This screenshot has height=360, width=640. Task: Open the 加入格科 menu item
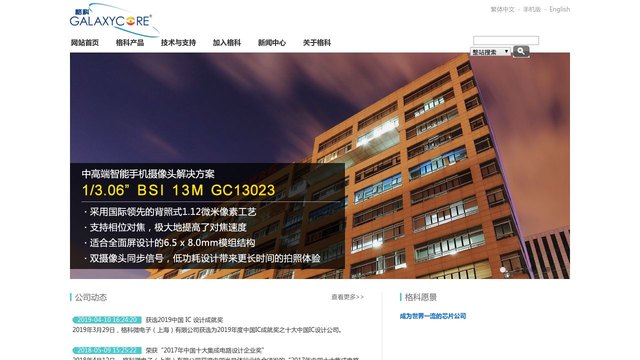227,42
